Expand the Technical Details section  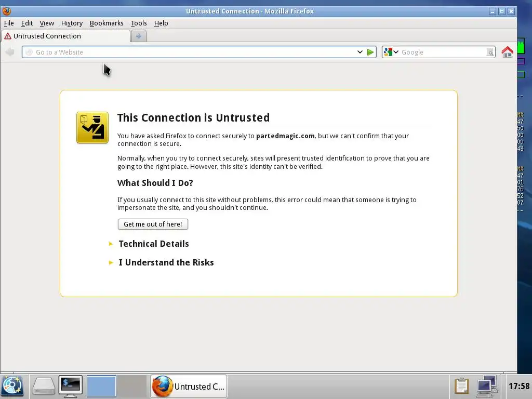point(153,244)
